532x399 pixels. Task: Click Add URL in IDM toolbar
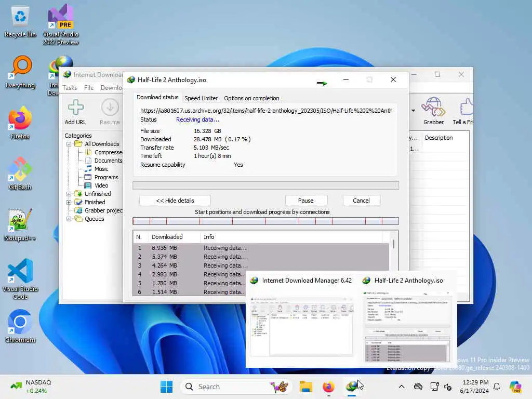(75, 112)
